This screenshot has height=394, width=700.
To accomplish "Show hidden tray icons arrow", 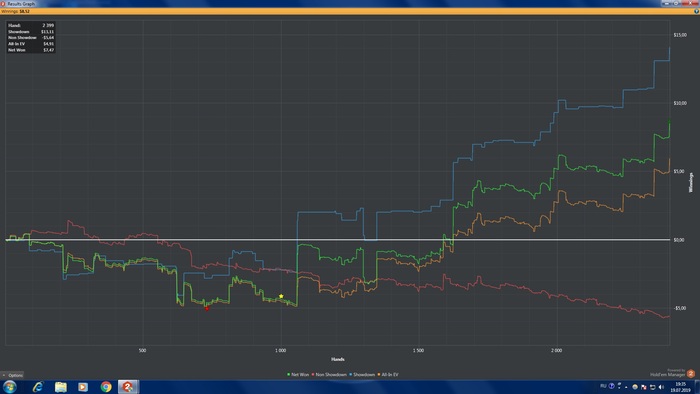I will click(x=626, y=387).
